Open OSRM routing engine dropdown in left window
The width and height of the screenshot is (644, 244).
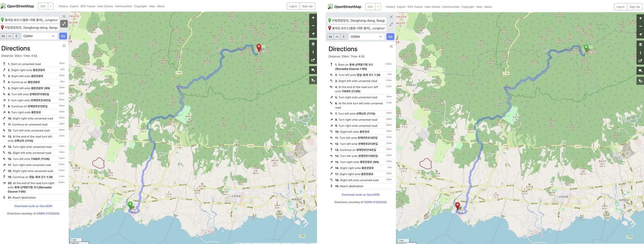[x=39, y=36]
